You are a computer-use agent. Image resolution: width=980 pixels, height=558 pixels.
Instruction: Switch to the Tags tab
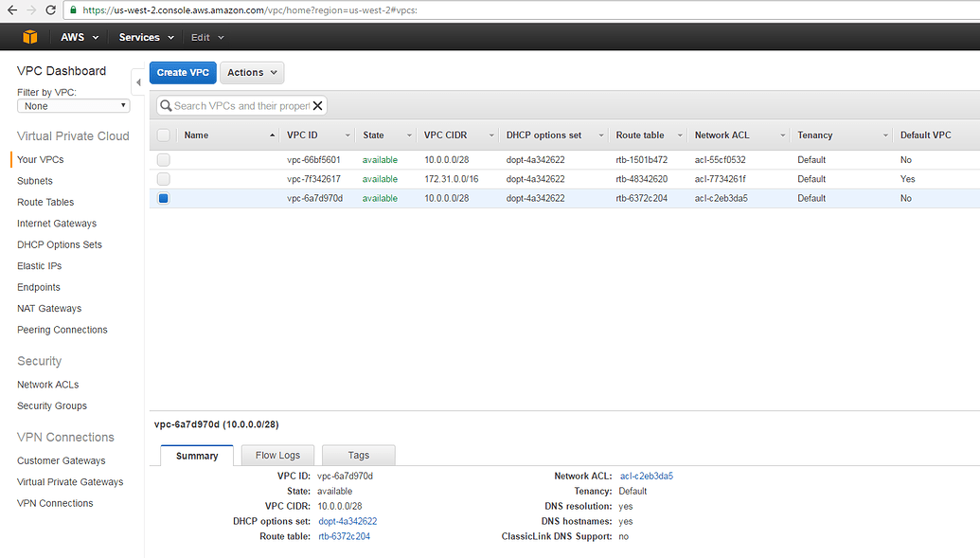tap(358, 455)
